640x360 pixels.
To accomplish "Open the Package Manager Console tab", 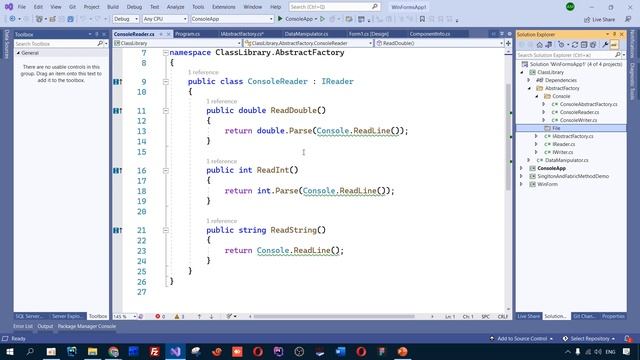I will [x=87, y=326].
